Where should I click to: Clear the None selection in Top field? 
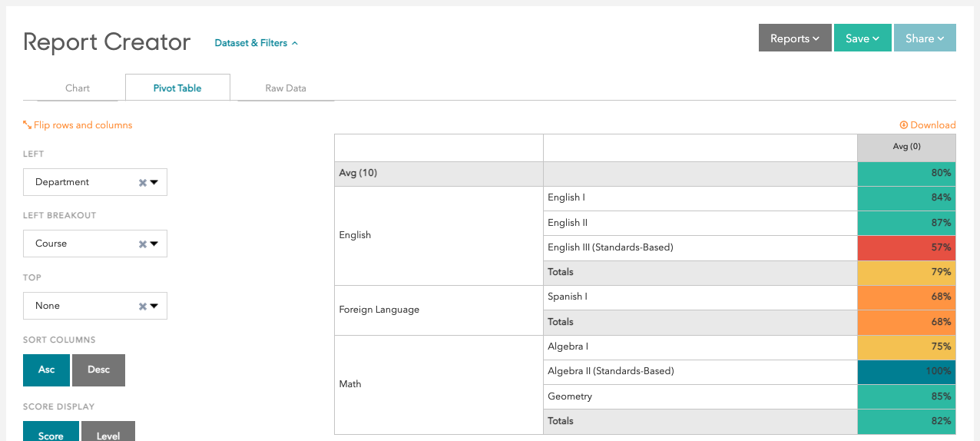142,307
